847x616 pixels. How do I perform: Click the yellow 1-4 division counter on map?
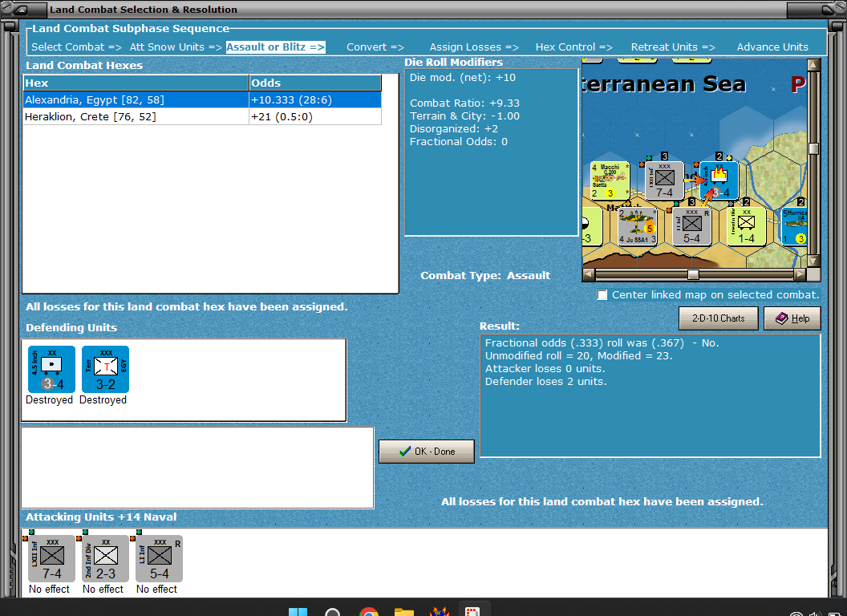click(x=747, y=226)
